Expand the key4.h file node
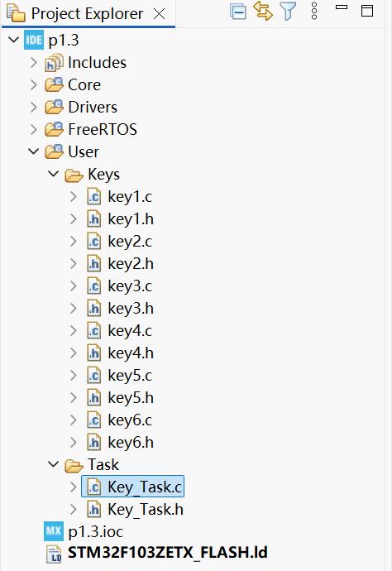This screenshot has width=392, height=571. tap(74, 353)
